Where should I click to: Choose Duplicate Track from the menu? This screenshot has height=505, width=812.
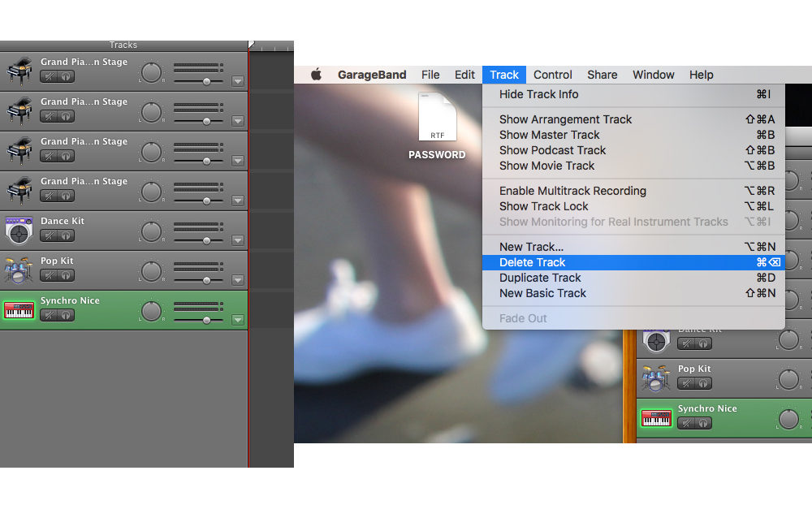[x=633, y=278]
